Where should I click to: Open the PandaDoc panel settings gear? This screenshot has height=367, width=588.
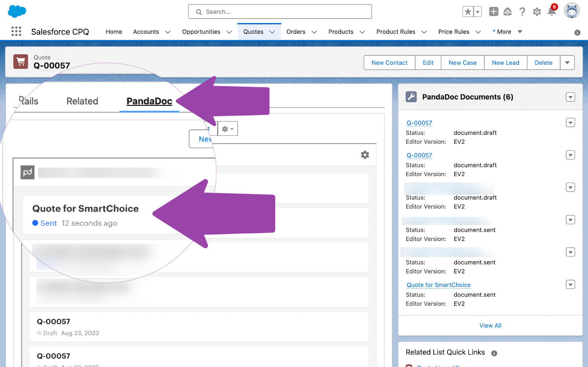[365, 155]
